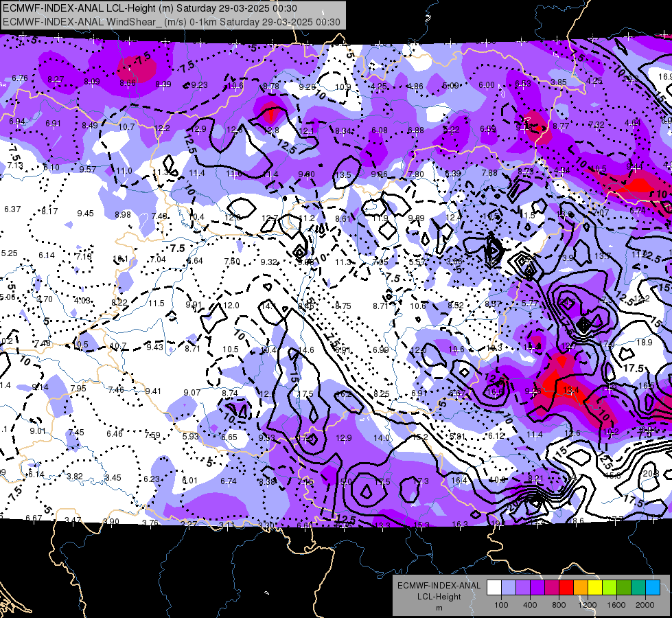Screen dimensions: 672x618
Task: Click the shear value 9.01
Action: tap(38, 431)
